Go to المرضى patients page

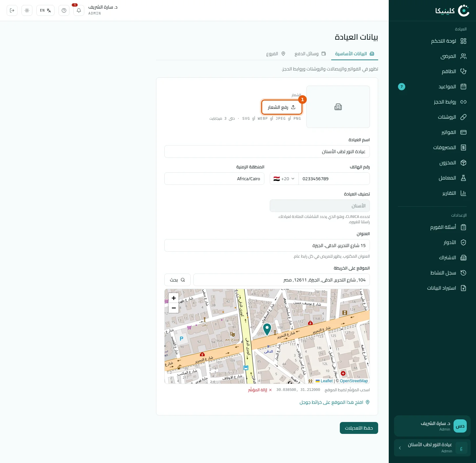point(432,56)
